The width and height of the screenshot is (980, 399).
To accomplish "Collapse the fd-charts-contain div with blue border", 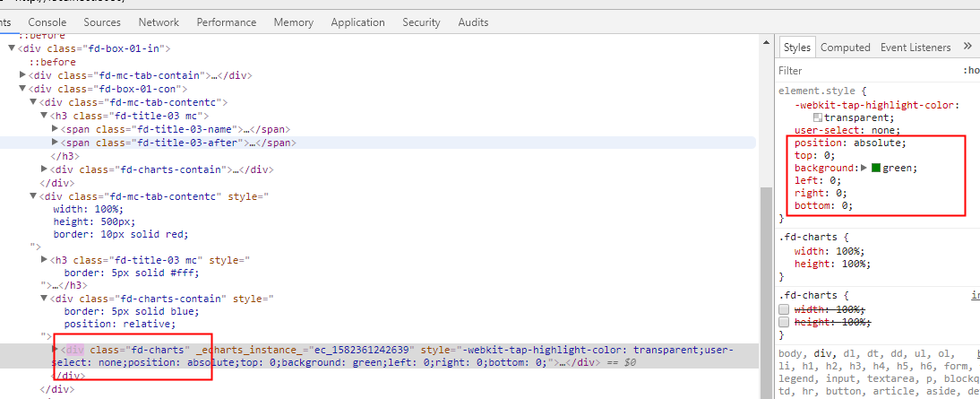I will click(x=44, y=299).
